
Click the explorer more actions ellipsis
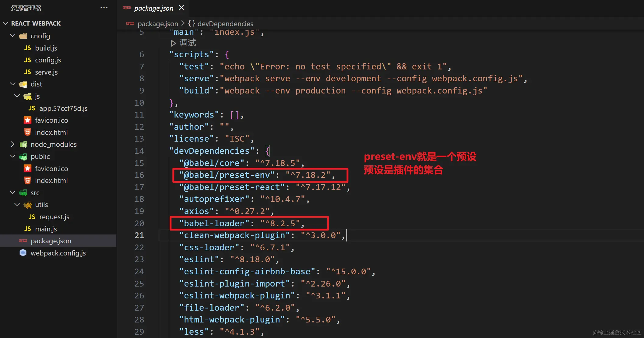(104, 8)
